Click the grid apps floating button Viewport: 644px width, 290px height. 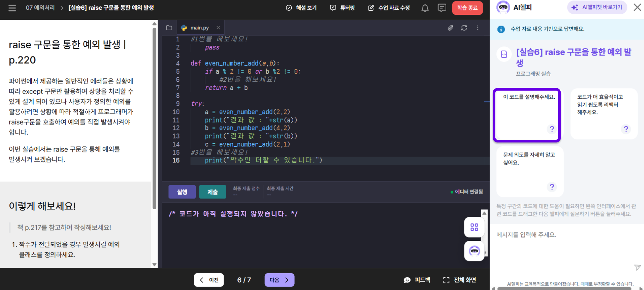tap(474, 227)
